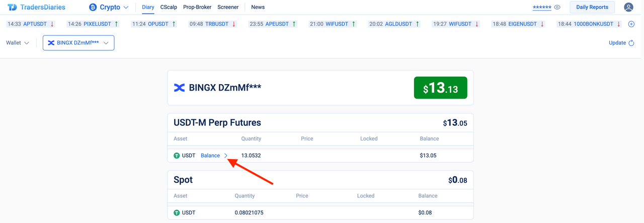Click the plus icon after the ticker
The height and width of the screenshot is (223, 644).
click(x=631, y=24)
